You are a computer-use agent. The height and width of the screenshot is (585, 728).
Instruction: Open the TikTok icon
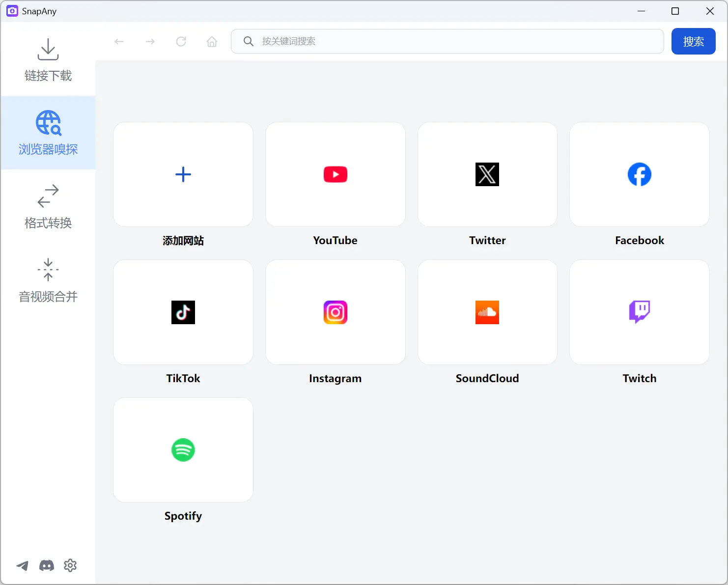pos(183,312)
